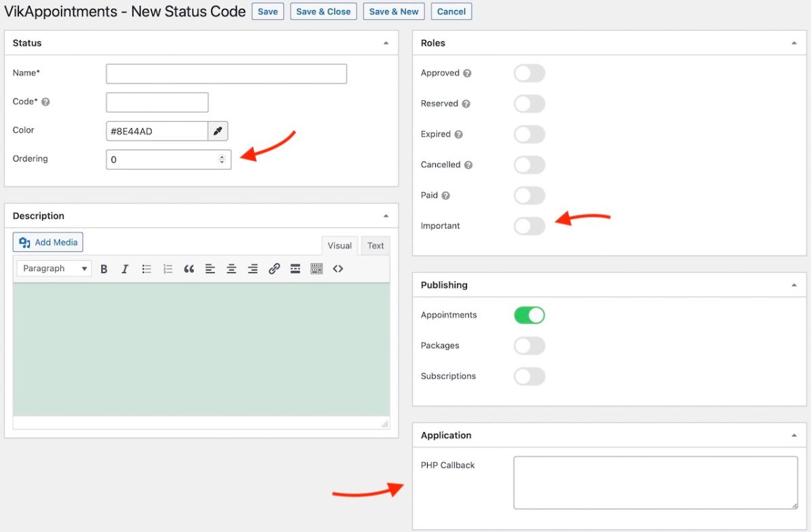The height and width of the screenshot is (532, 811).
Task: Click the Ordering field stepper arrows
Action: tap(222, 160)
